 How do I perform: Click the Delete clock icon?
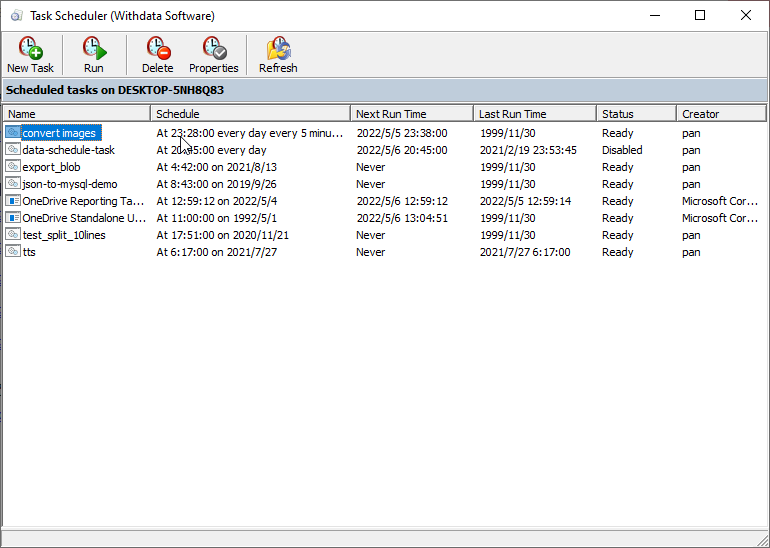tap(158, 48)
